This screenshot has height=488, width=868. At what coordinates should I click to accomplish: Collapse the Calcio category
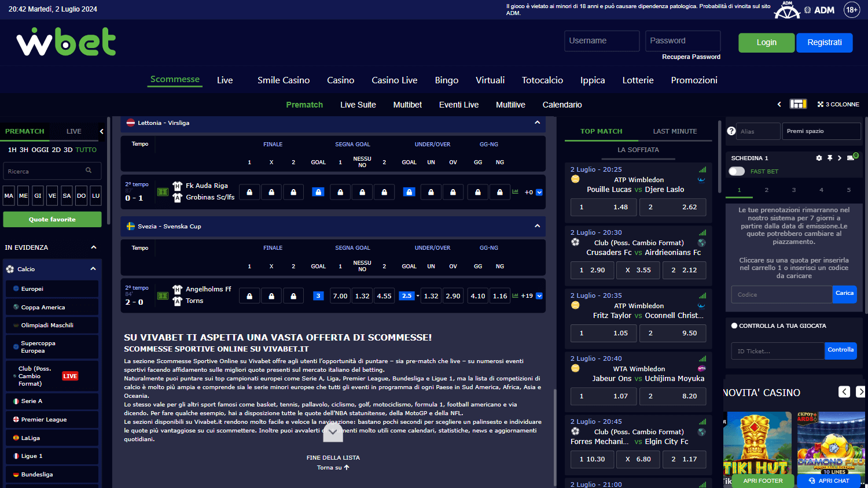click(93, 269)
